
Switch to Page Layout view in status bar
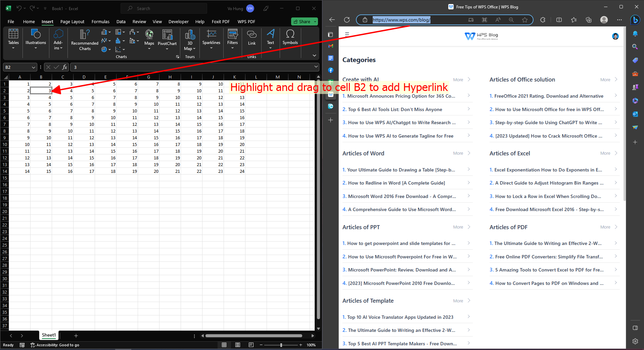coord(238,345)
